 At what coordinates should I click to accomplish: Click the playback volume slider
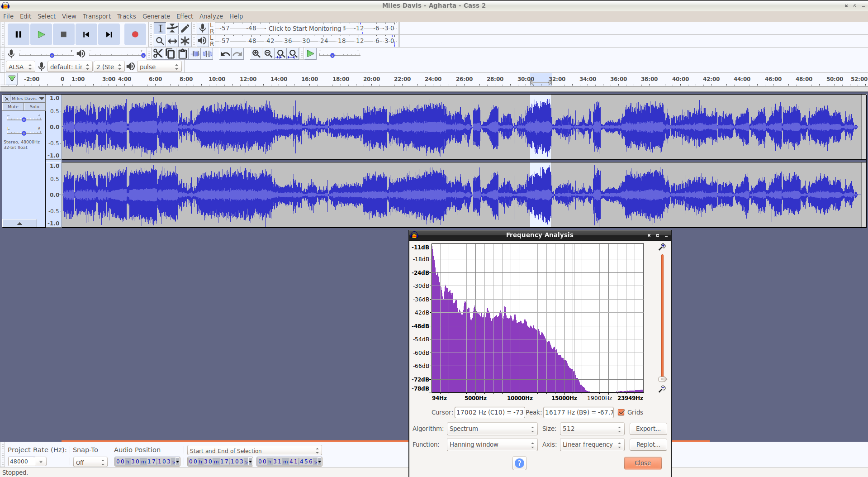point(116,54)
